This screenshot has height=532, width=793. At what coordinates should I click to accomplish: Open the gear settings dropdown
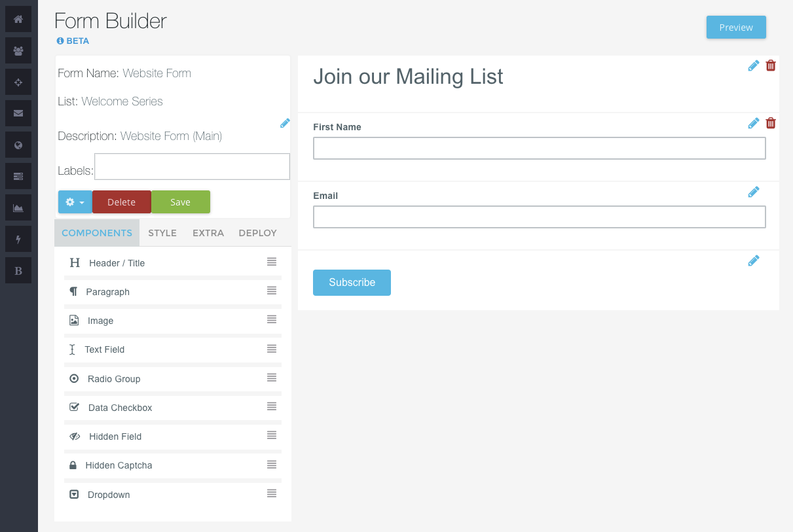click(75, 202)
